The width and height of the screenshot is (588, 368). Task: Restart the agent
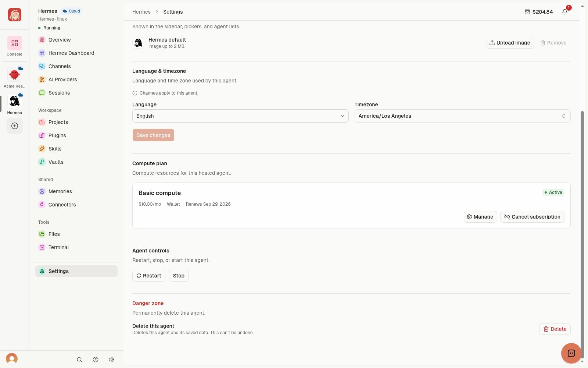[149, 276]
